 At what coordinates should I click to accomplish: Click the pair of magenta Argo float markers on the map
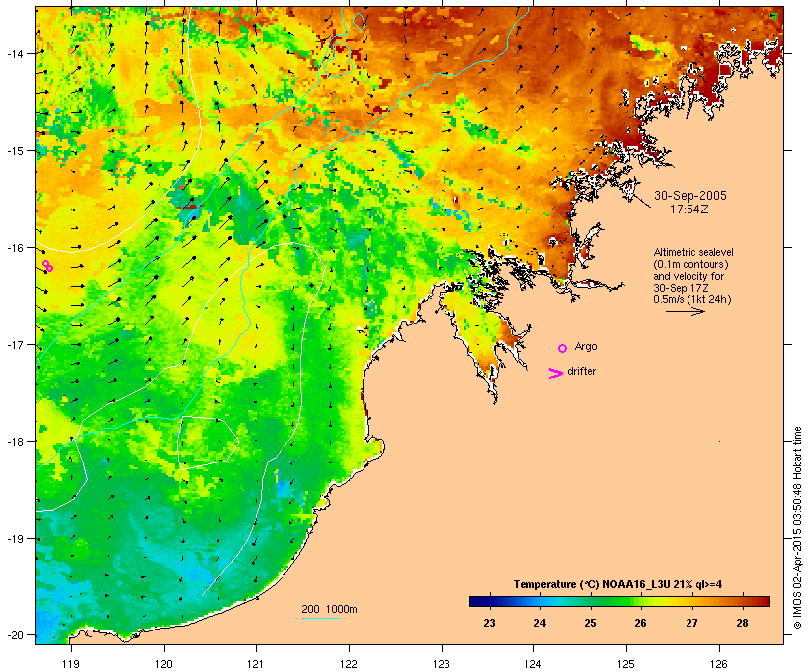(47, 266)
